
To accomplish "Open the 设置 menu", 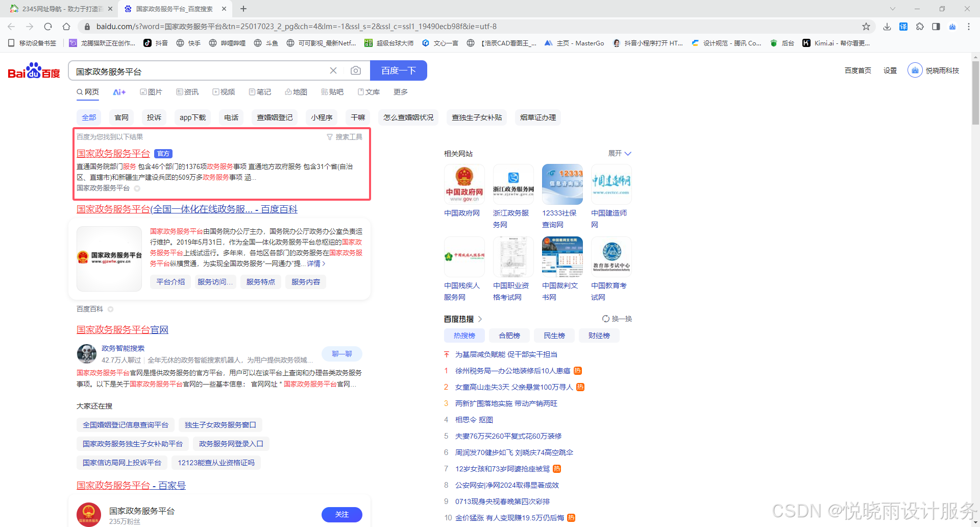I will click(890, 70).
